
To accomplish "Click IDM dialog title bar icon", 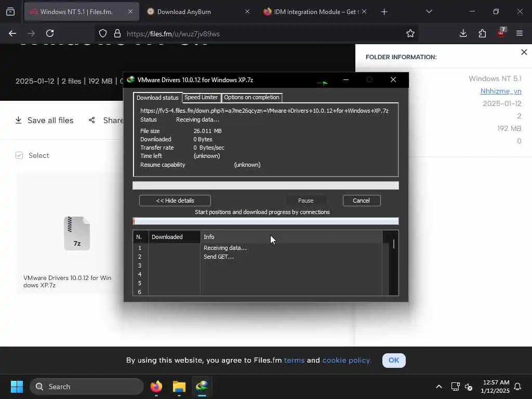I will [131, 79].
